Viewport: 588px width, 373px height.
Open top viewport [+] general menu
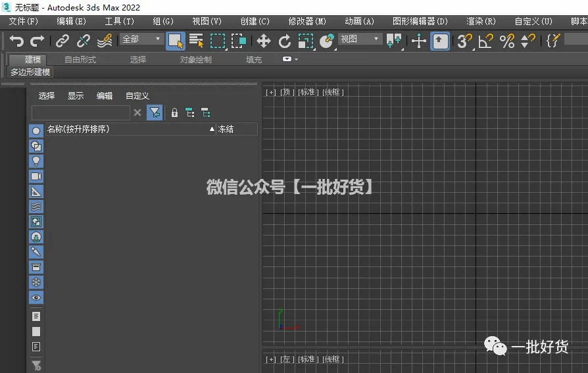pos(271,92)
